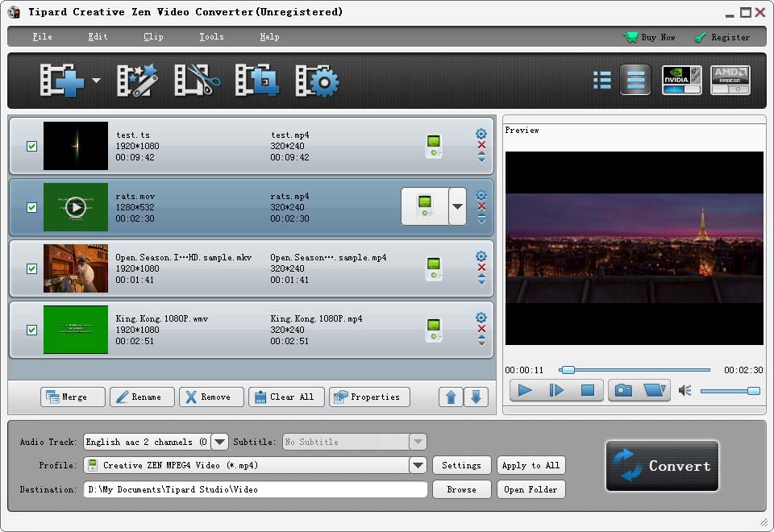774x532 pixels.
Task: Toggle NVIDIA acceleration
Action: tap(682, 80)
